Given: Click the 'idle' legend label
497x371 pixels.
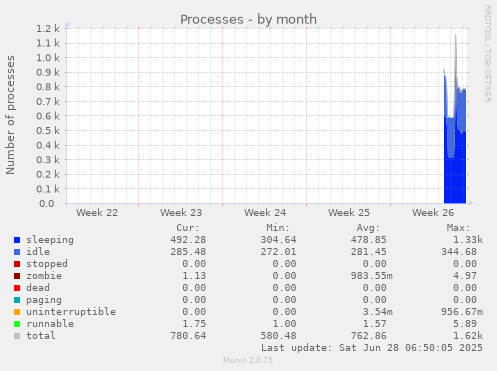Looking at the screenshot, I should click(38, 252).
